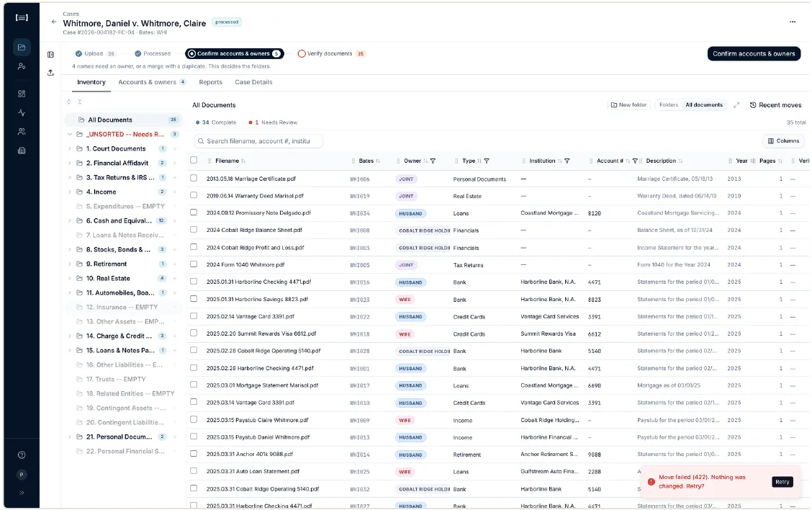Click the Cases breadcrumb link
Viewport: 812px width, 510px height.
coord(71,14)
